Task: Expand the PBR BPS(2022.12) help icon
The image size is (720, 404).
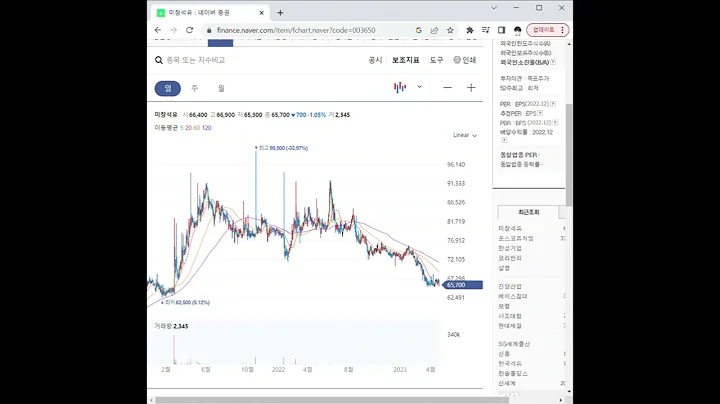Action: point(555,123)
